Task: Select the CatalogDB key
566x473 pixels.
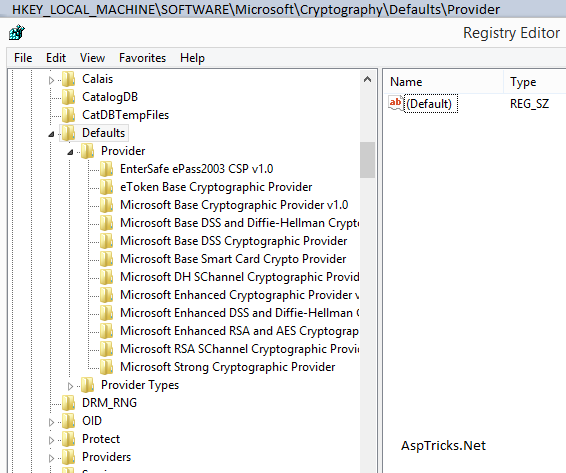Action: [x=110, y=97]
